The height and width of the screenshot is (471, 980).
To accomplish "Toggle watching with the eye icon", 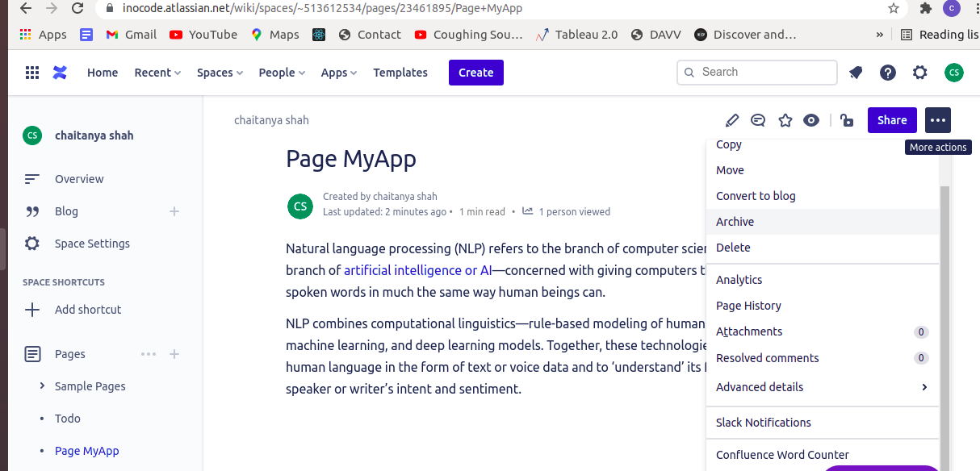I will tap(811, 120).
